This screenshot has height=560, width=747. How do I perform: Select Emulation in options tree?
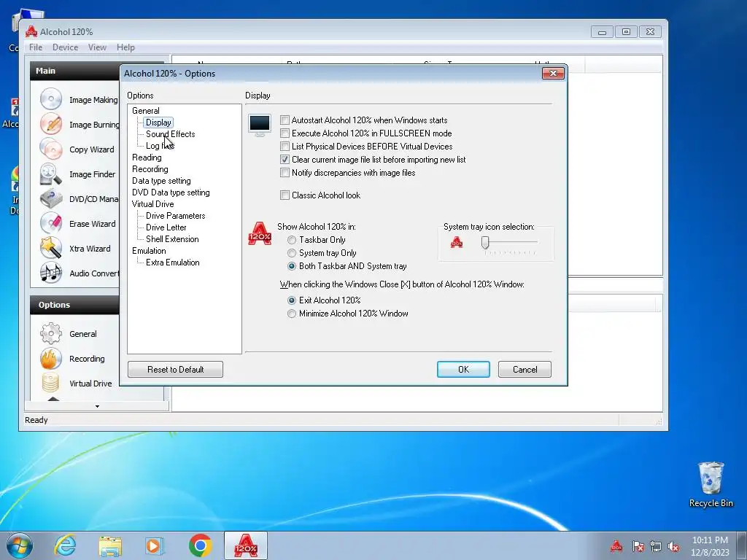[x=149, y=251]
